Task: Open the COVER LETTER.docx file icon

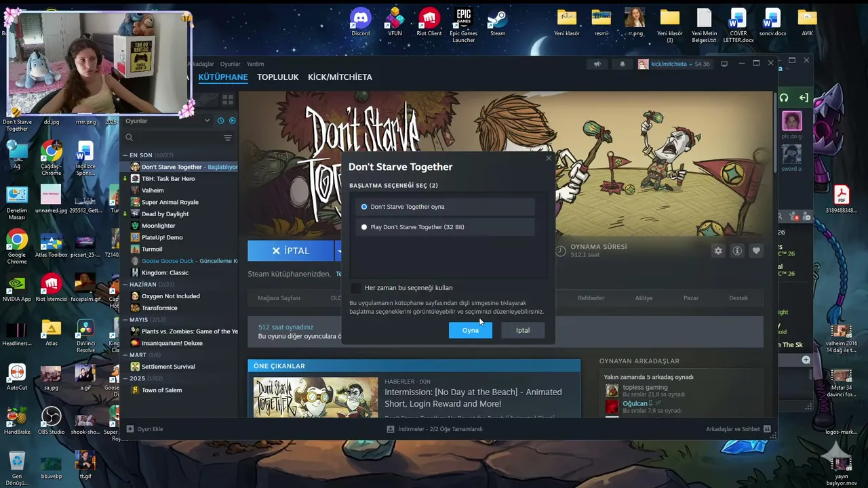Action: (x=738, y=25)
